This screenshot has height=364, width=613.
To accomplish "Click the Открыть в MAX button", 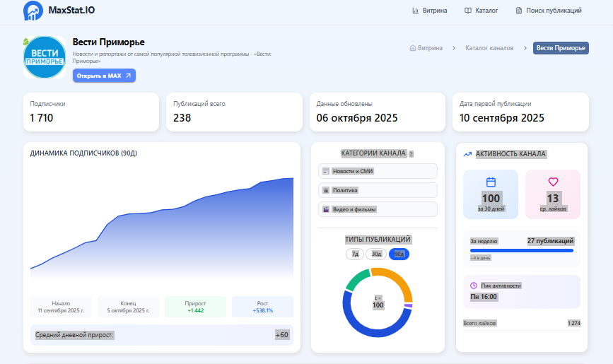I will 104,76.
